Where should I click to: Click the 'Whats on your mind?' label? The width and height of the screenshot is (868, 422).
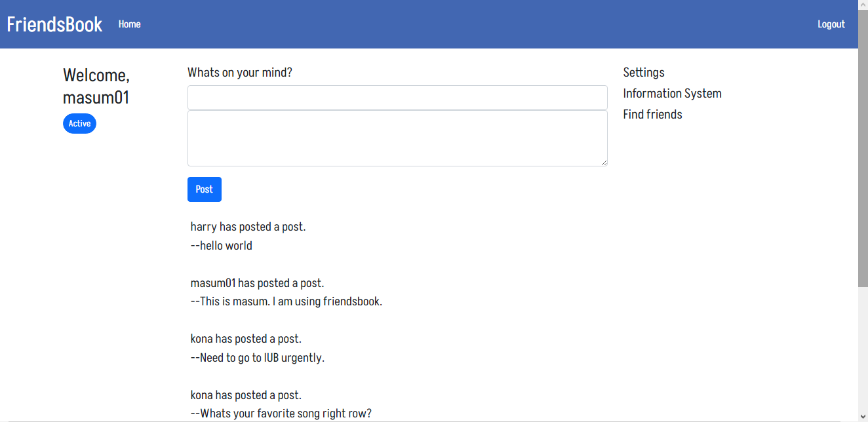240,73
